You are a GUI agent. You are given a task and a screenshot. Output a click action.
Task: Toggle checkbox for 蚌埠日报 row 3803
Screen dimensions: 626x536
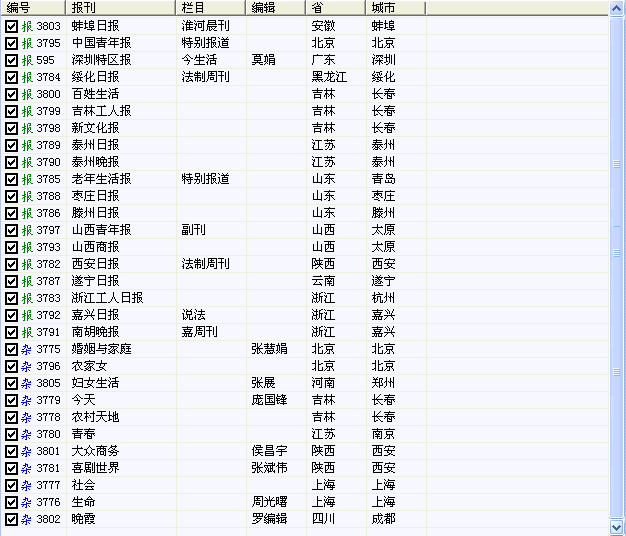pyautogui.click(x=11, y=26)
